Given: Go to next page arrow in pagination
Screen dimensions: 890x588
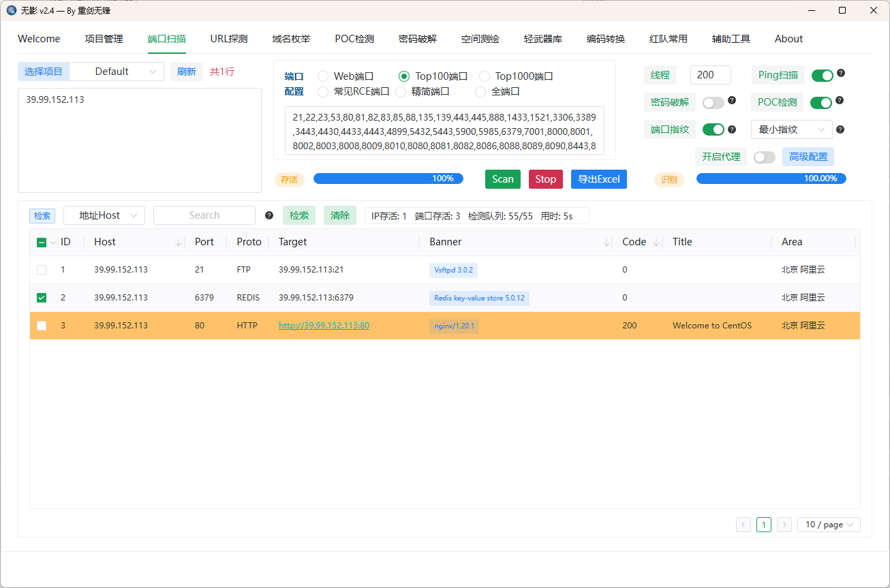Looking at the screenshot, I should pos(784,525).
